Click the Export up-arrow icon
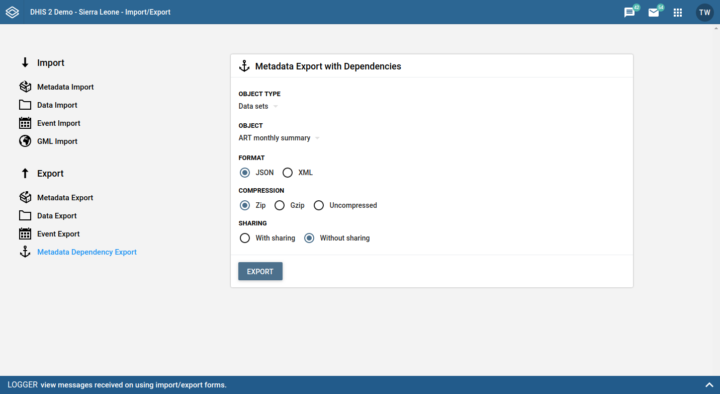720x394 pixels. point(25,173)
